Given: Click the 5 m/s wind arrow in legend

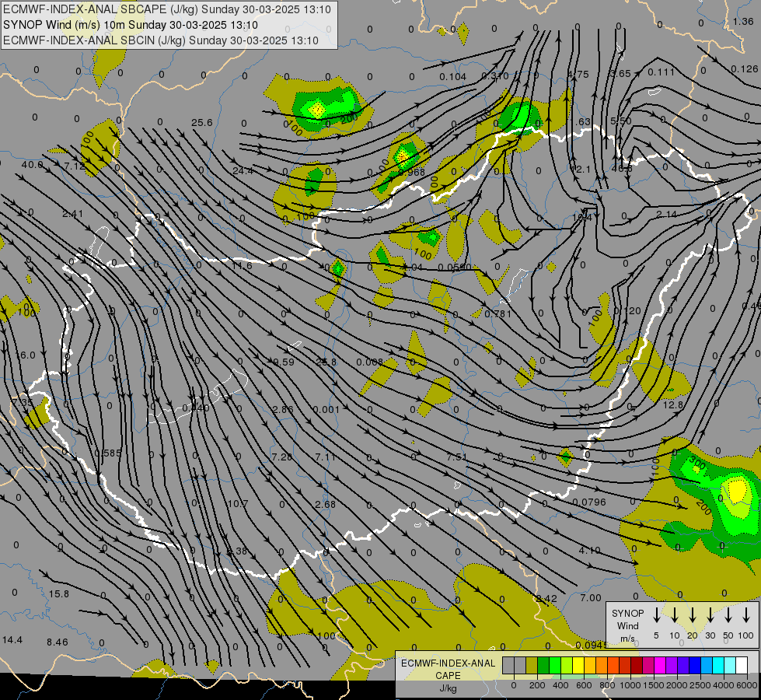Looking at the screenshot, I should pyautogui.click(x=656, y=615).
